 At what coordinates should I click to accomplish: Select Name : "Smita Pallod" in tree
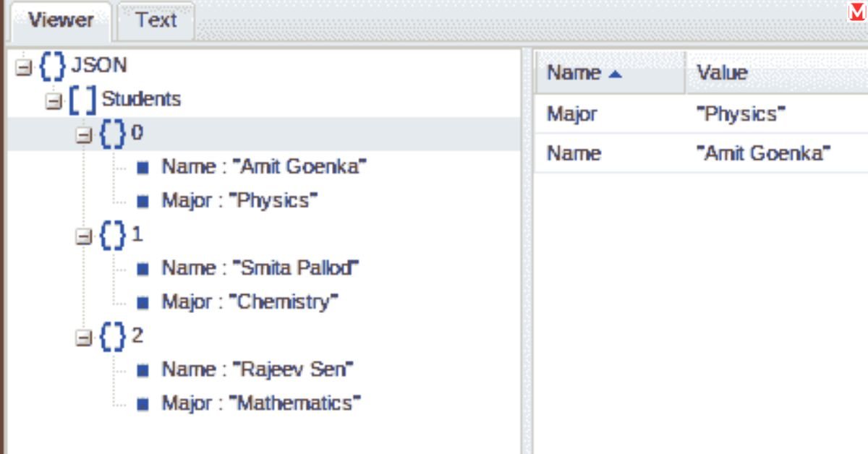[x=260, y=268]
